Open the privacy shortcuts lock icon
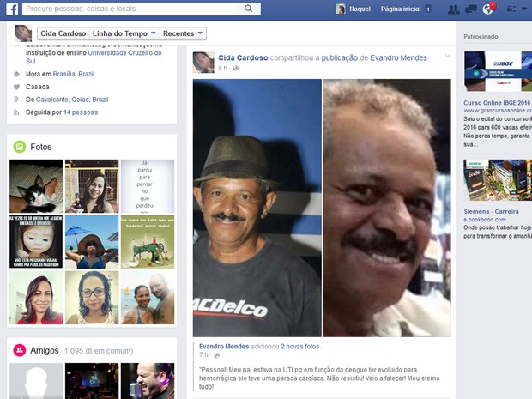Viewport: 532px width, 399px height. click(x=510, y=9)
